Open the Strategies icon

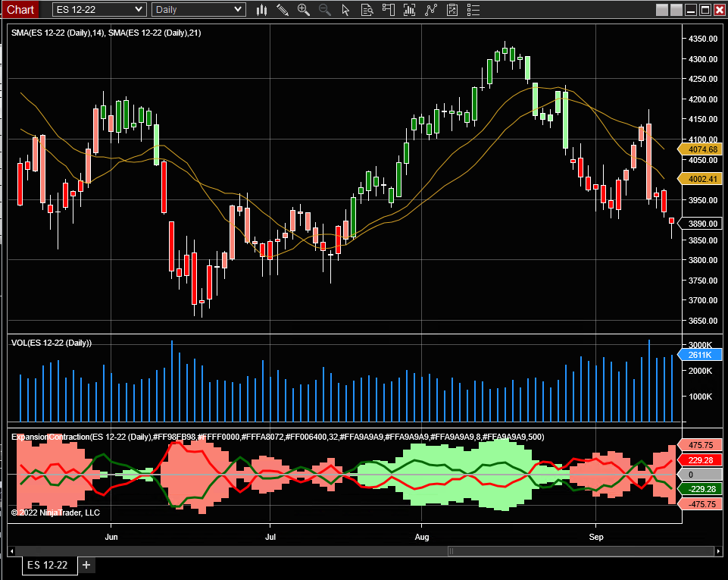point(431,10)
